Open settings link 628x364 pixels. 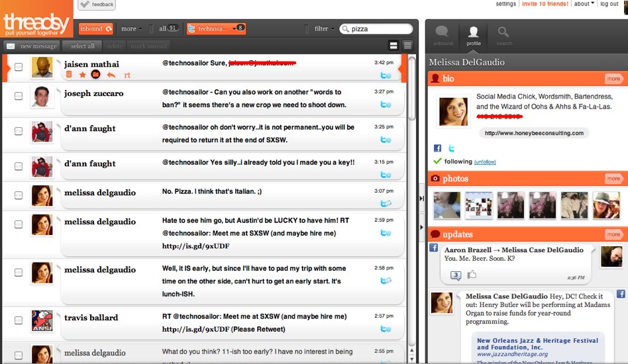[x=506, y=3]
